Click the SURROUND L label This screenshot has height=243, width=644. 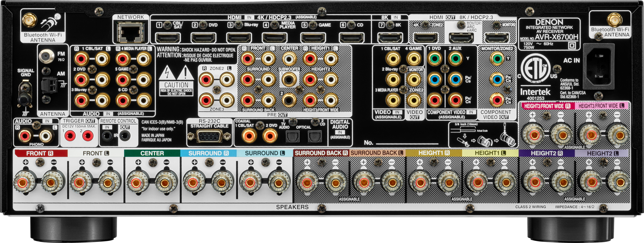pos(264,153)
